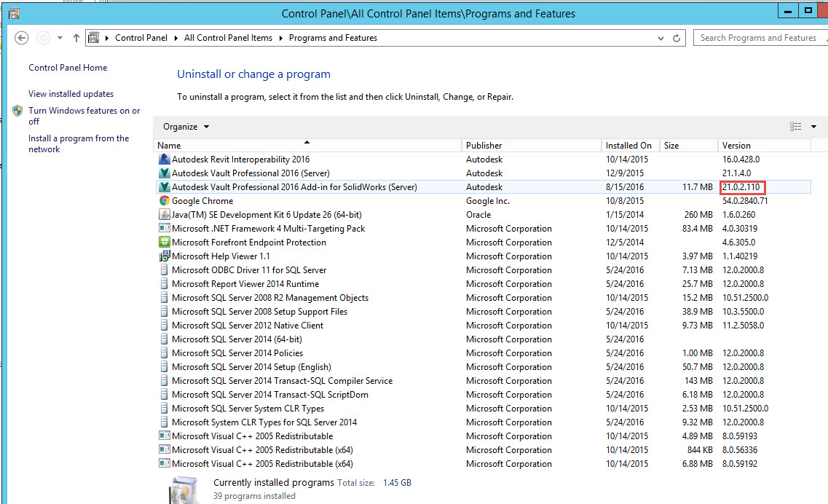Sort by Size column header

click(689, 145)
